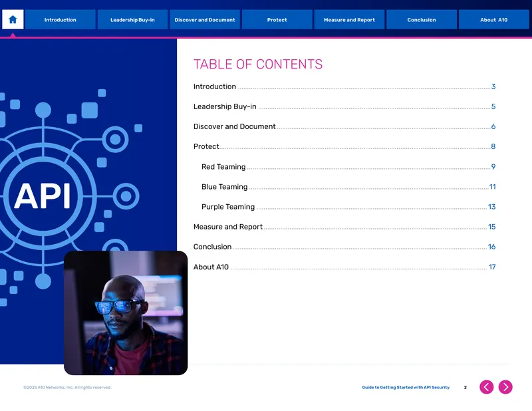Click page number 9 for Red Teaming
This screenshot has width=532, height=411.
[x=493, y=167]
